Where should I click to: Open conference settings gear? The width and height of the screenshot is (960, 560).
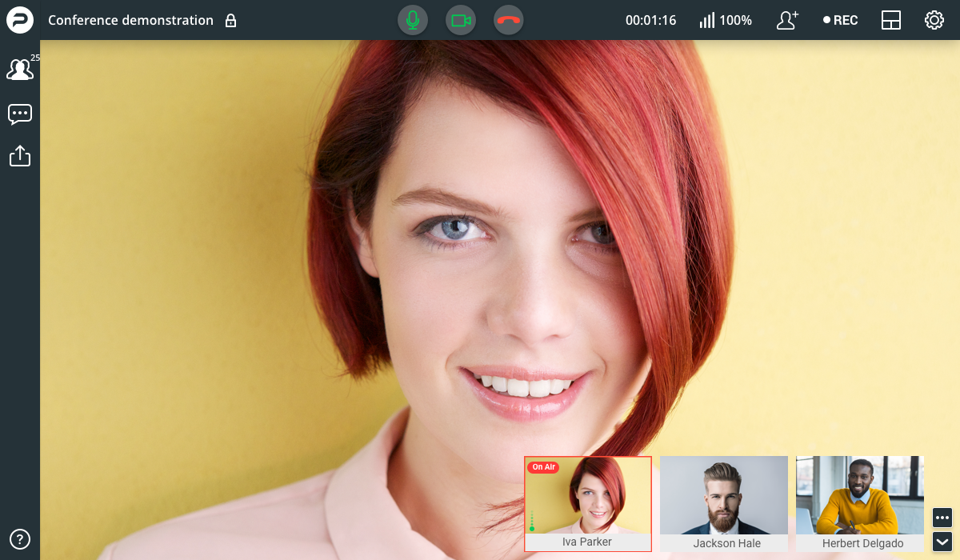point(934,20)
